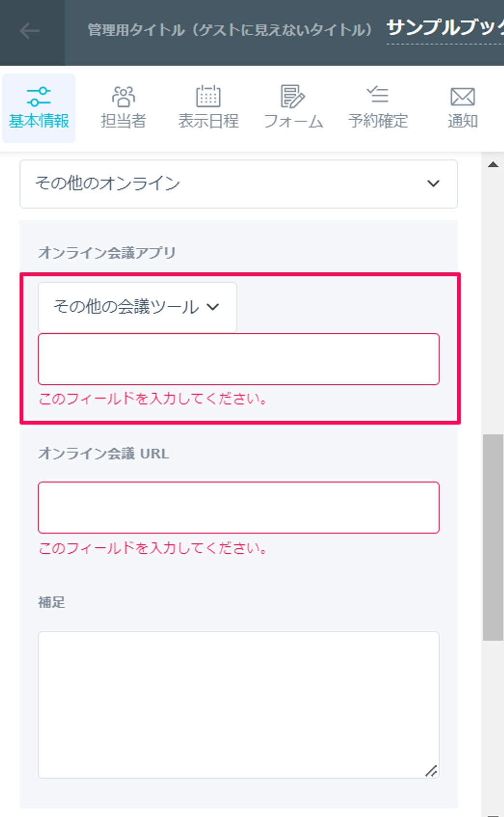This screenshot has height=817, width=504.
Task: Open the フォーム form-edit icon
Action: 292,96
